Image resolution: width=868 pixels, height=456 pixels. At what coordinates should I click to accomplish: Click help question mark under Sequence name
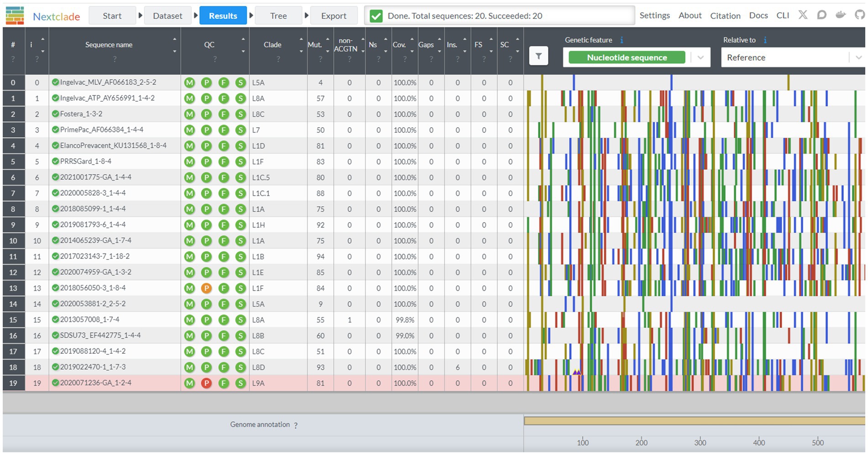tap(115, 59)
